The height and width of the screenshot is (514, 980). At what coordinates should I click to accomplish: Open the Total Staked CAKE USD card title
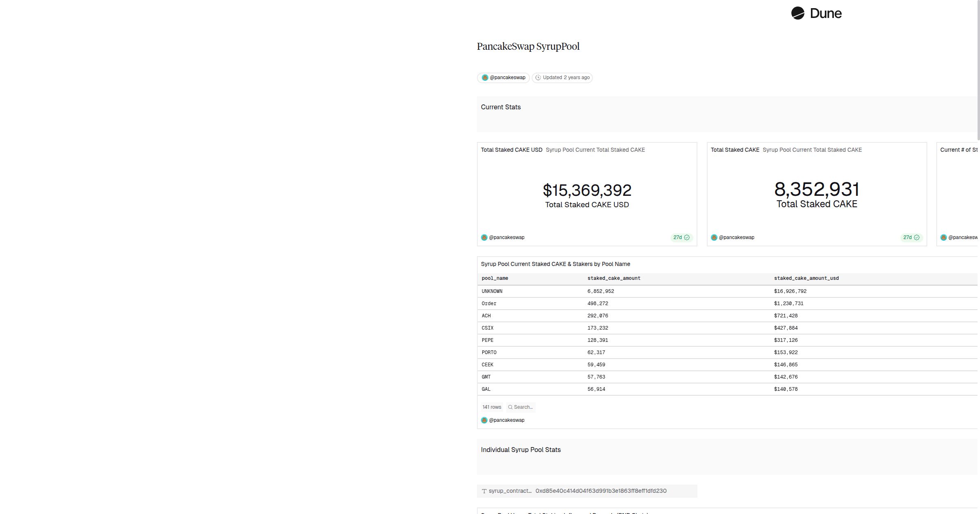pos(511,150)
